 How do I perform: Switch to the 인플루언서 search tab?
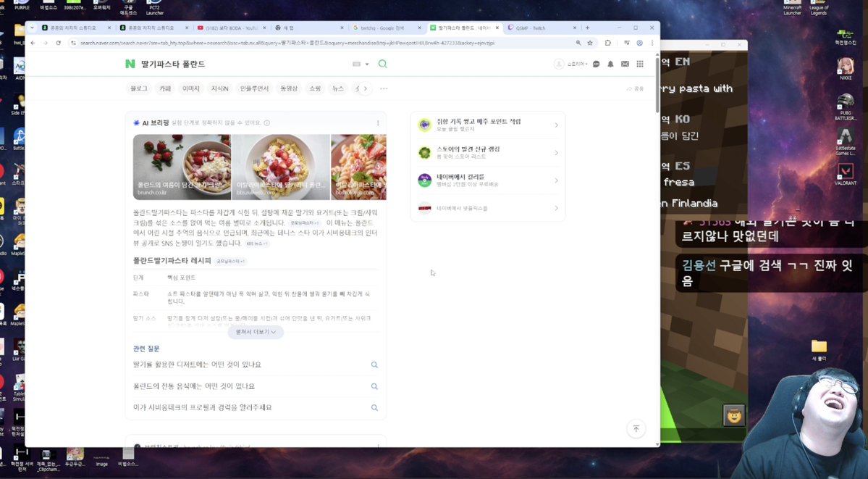pyautogui.click(x=254, y=88)
